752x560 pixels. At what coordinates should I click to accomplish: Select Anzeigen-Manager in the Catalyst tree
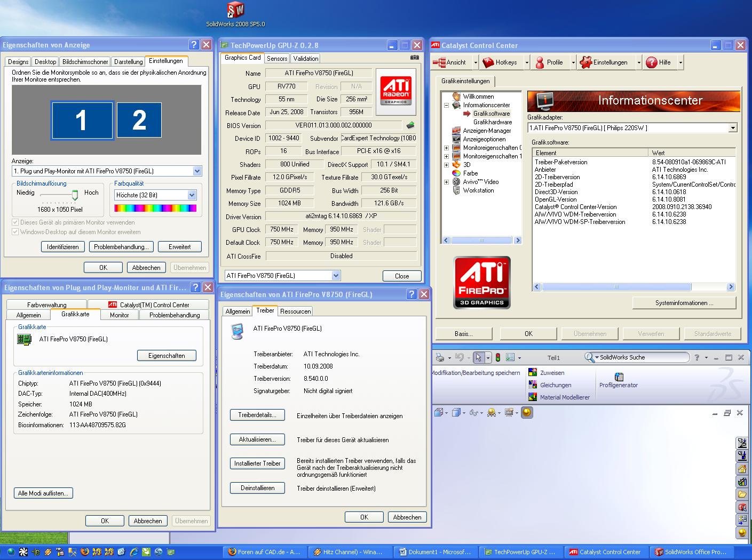click(487, 131)
